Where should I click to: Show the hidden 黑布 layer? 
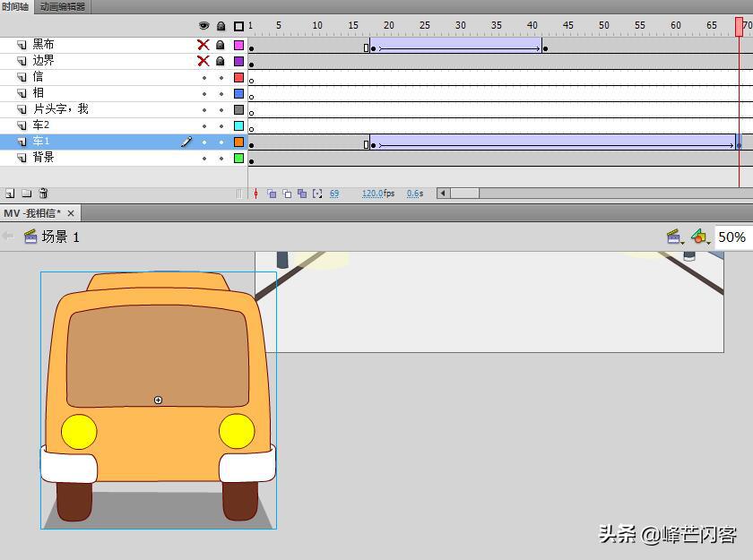click(x=203, y=45)
